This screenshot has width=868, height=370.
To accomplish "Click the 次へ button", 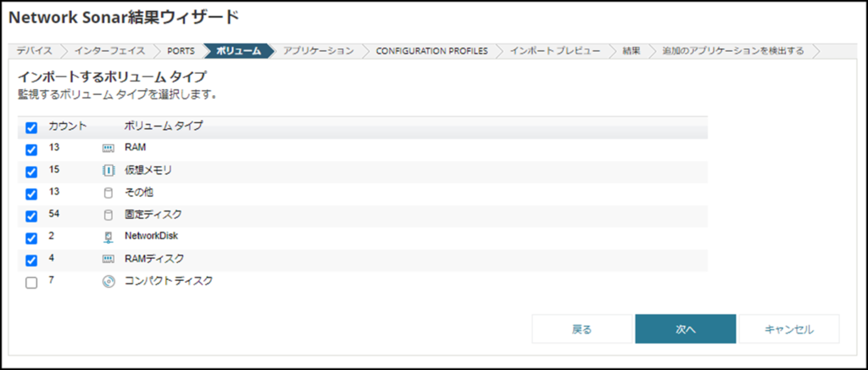I will [x=685, y=329].
